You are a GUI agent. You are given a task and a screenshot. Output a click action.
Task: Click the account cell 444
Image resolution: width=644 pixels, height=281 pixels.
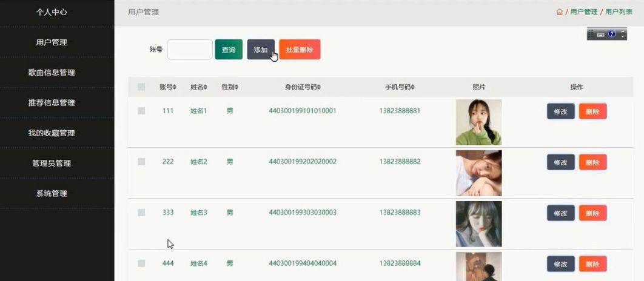click(x=168, y=263)
